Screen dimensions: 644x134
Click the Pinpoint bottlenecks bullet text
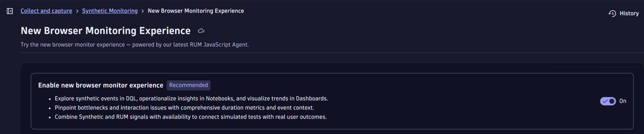pos(184,108)
